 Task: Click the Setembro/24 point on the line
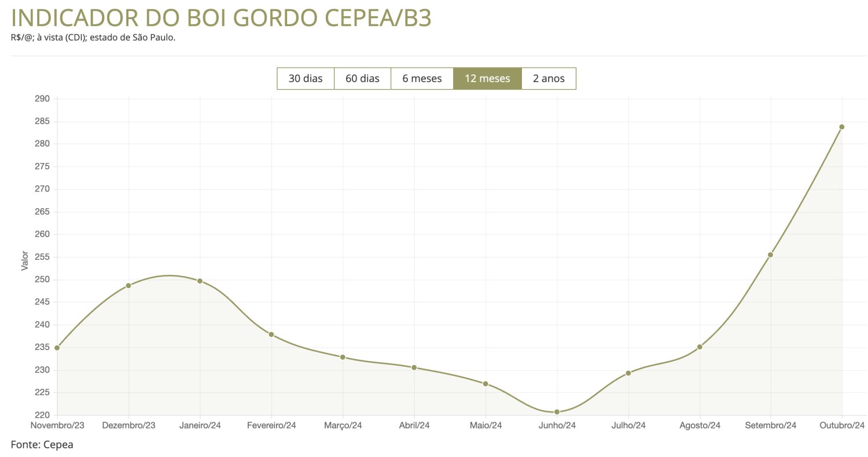coord(771,255)
